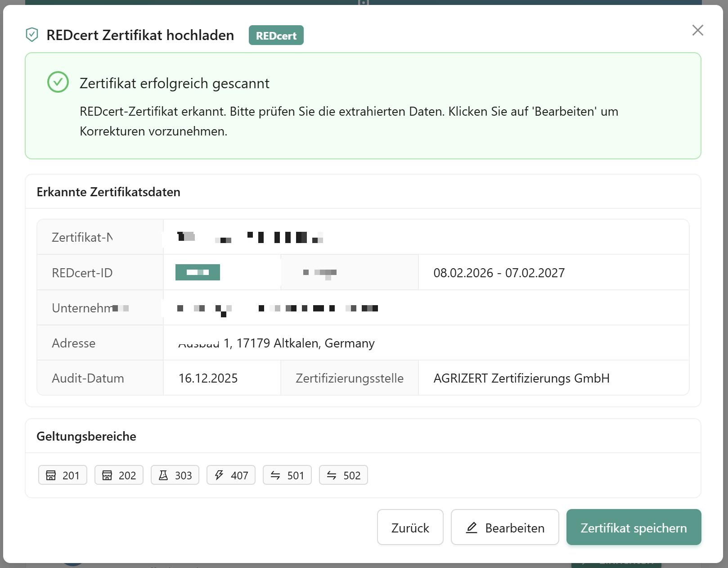Click the Zurück button
The width and height of the screenshot is (728, 568).
[410, 527]
